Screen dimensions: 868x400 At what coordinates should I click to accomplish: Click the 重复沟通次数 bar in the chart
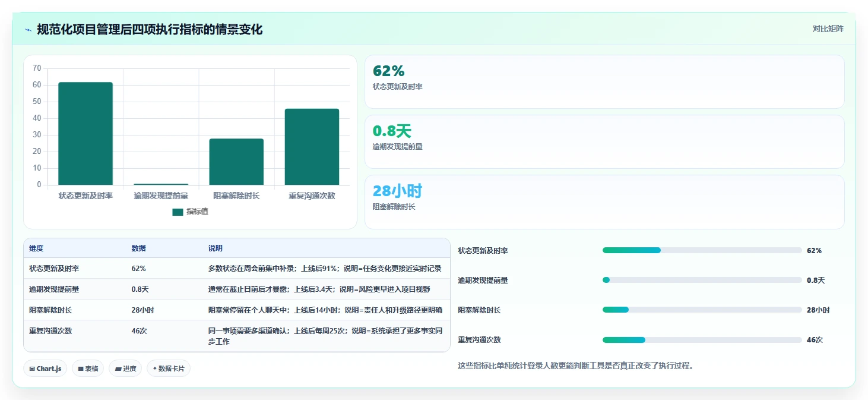312,147
